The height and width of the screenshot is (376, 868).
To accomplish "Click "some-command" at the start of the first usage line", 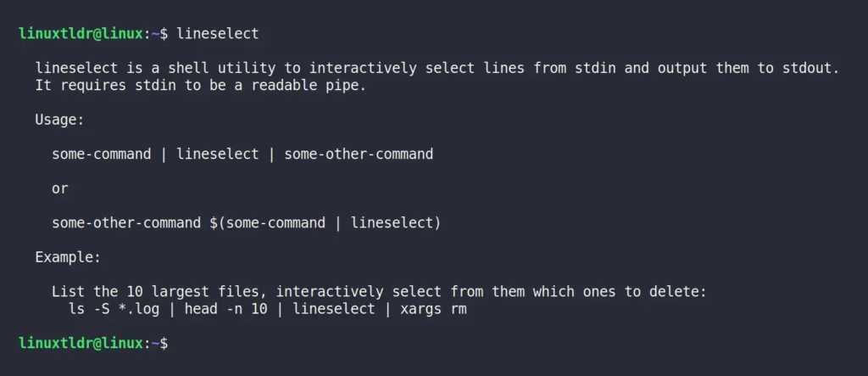I will 102,154.
